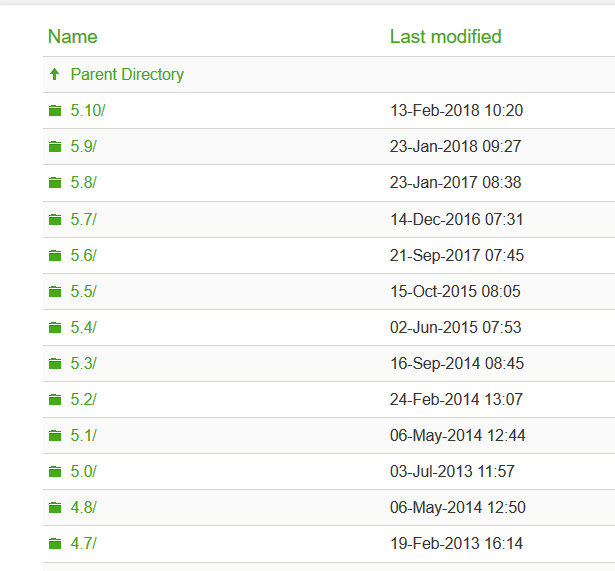615x571 pixels.
Task: Open the 5.7/ directory link
Action: (84, 220)
